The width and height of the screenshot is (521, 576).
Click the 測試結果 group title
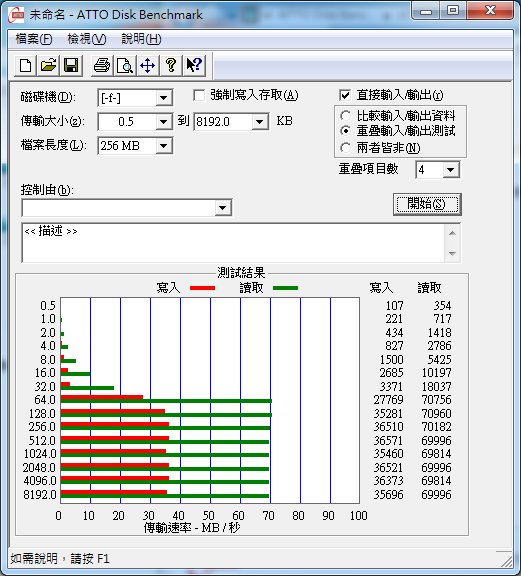point(241,273)
